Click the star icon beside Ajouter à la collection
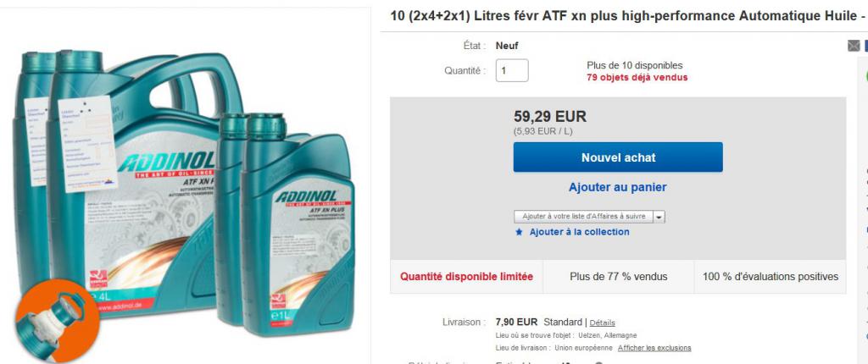The image size is (868, 364). click(519, 232)
